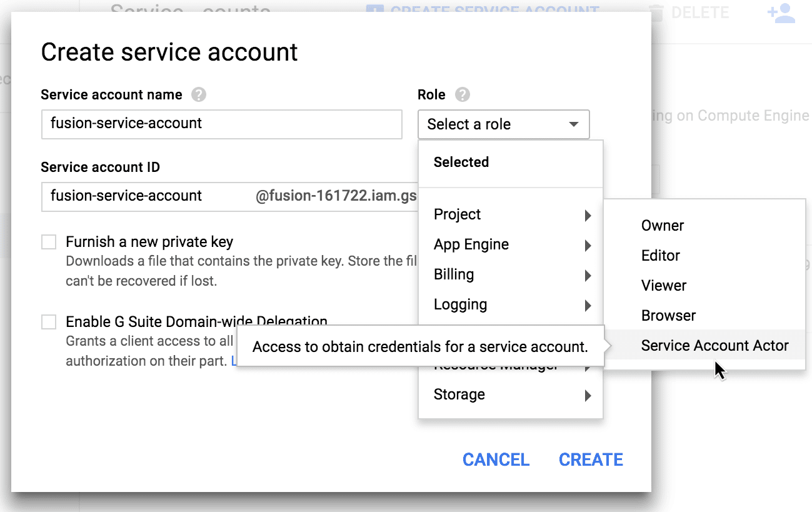
Task: Open the help icon next to Role
Action: click(x=462, y=94)
